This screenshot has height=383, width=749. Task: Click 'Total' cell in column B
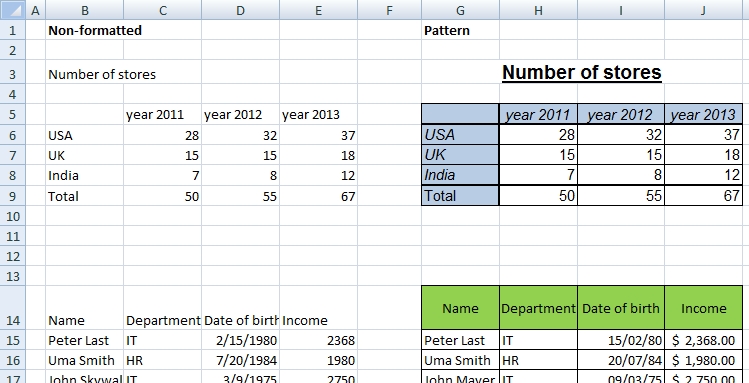pos(85,196)
